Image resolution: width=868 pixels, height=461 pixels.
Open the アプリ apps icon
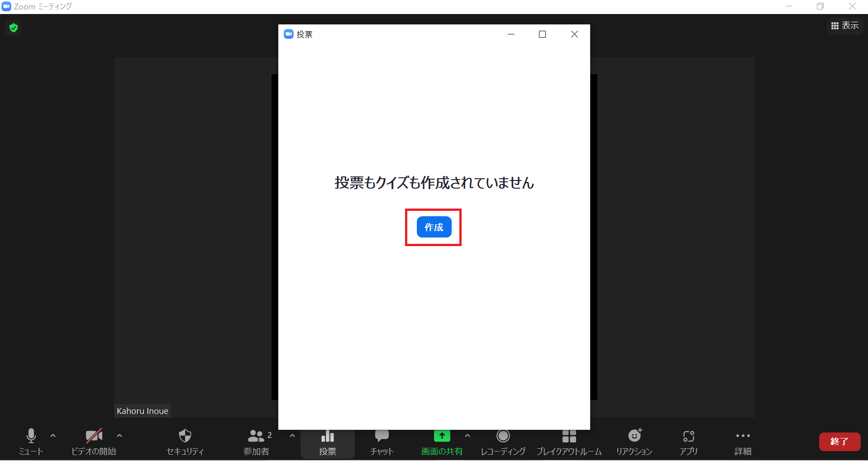688,441
